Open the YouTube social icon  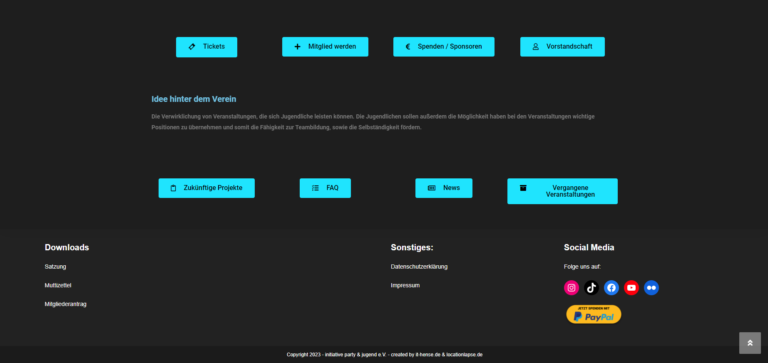tap(631, 288)
